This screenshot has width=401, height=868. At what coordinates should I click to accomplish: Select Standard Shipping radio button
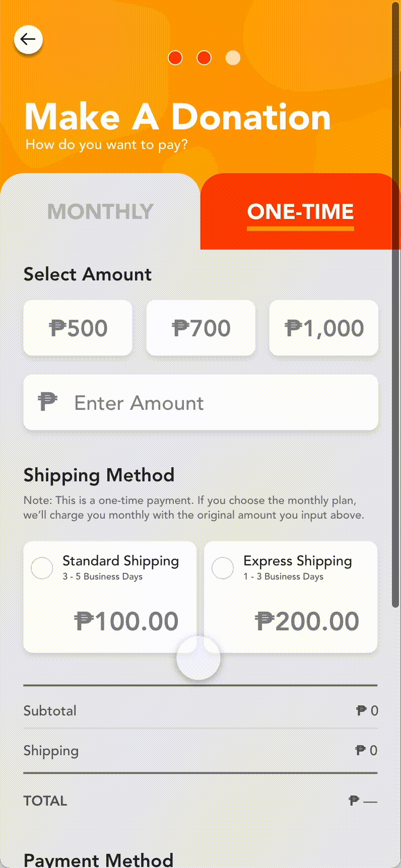42,568
